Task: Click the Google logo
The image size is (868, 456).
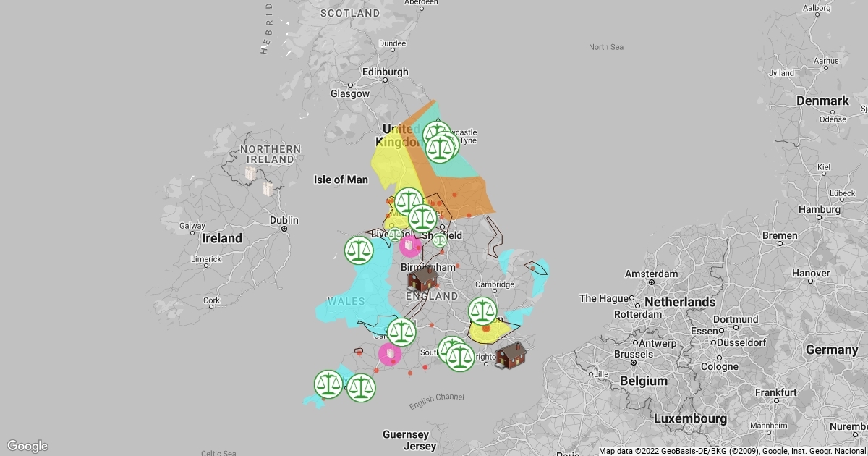Action: [x=27, y=446]
